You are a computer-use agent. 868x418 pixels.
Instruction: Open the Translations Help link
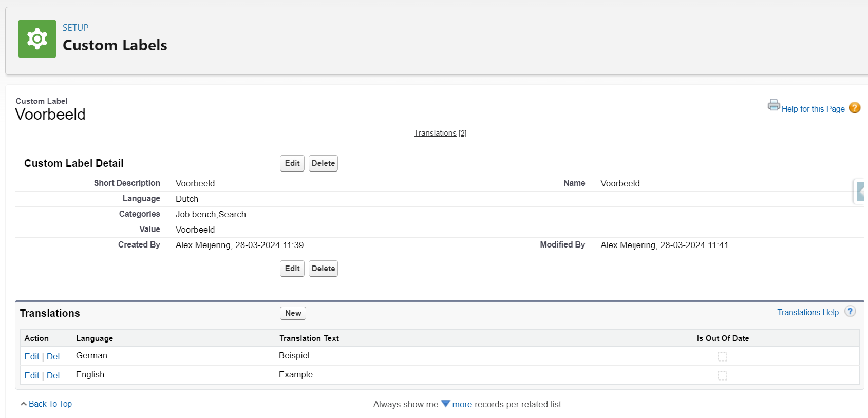807,312
